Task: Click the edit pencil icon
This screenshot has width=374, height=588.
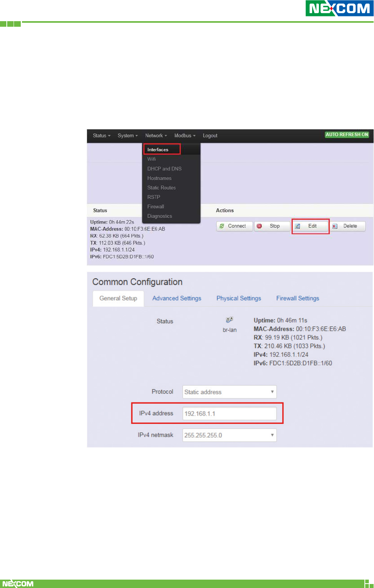Action: (297, 226)
